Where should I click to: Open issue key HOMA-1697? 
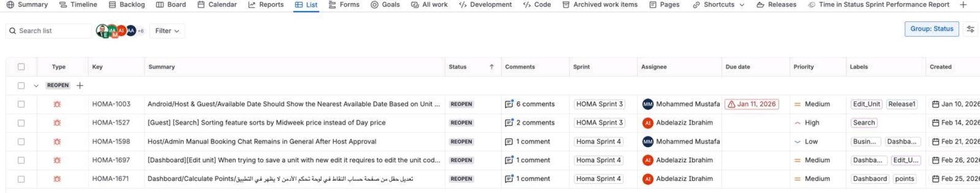click(x=111, y=160)
